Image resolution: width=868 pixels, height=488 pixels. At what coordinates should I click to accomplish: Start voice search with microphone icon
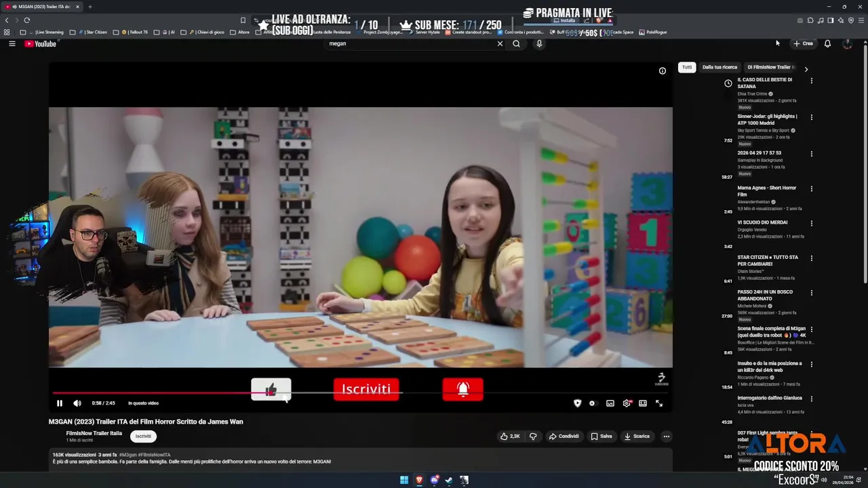pyautogui.click(x=539, y=43)
